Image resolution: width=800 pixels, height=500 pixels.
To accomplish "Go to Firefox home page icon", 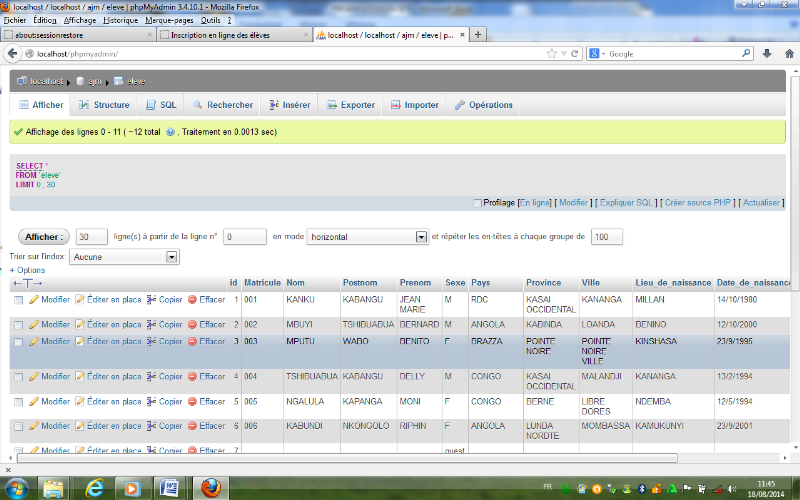I will click(x=789, y=54).
